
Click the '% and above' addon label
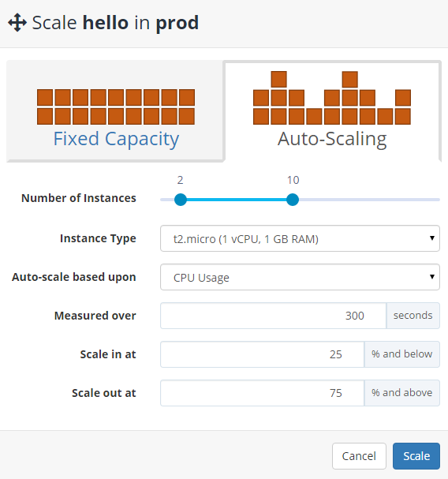[x=402, y=393]
